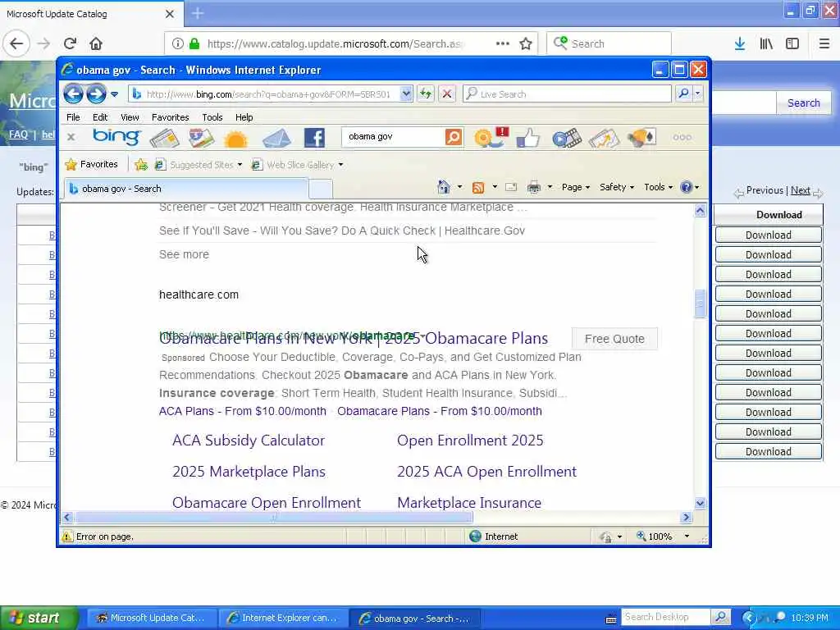
Task: Open the Bing Bar weather sun icon
Action: pos(235,139)
